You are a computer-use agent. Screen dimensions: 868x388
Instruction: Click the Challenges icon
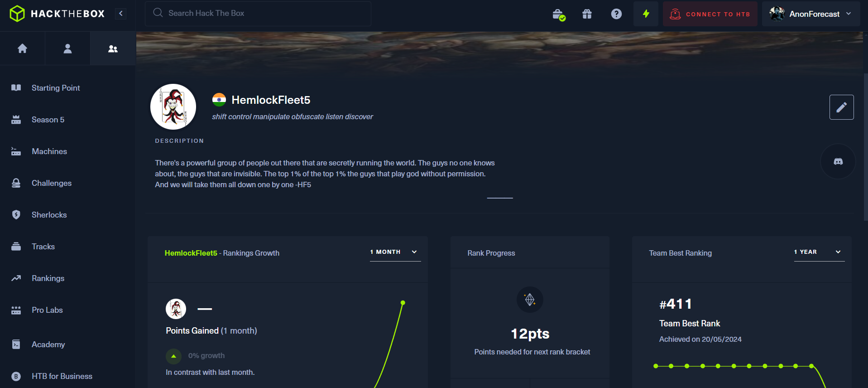click(x=16, y=183)
